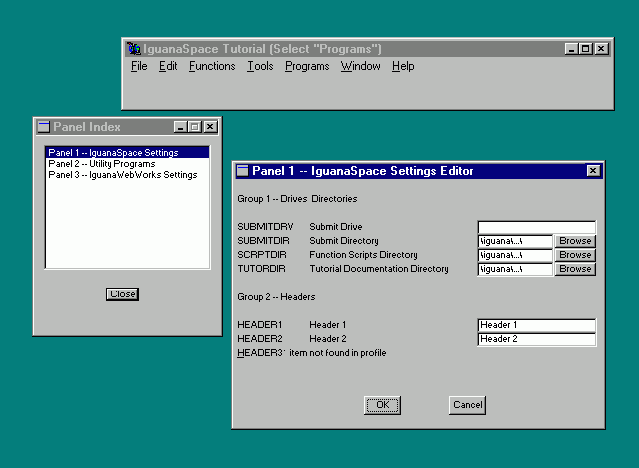The image size is (639, 468).
Task: Click the Tutorial Documentation Directory path field
Action: coord(515,269)
